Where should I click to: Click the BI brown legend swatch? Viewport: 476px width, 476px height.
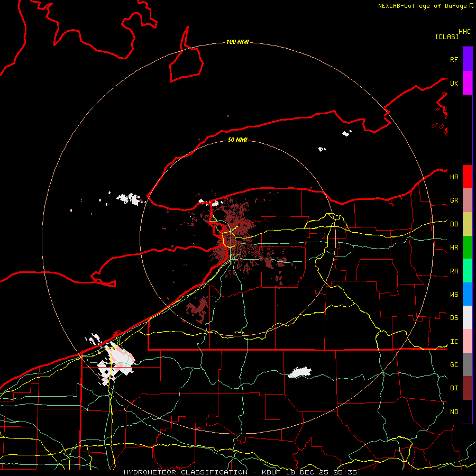467,388
